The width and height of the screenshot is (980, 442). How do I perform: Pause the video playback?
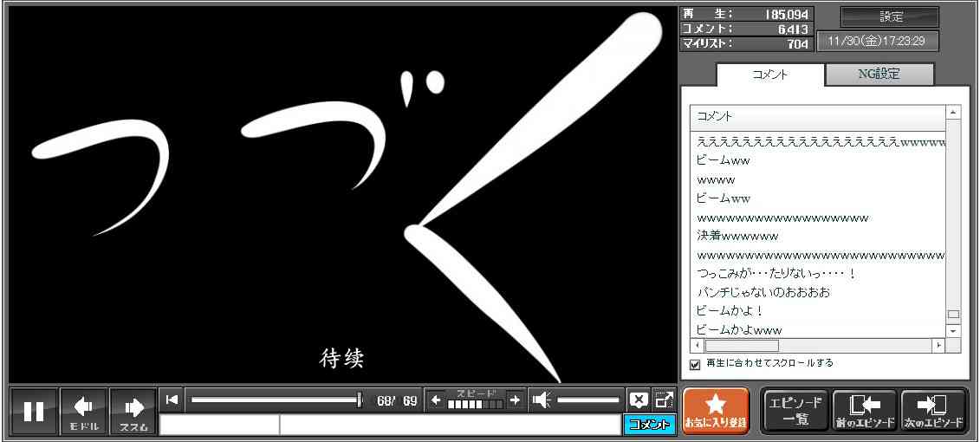[34, 411]
